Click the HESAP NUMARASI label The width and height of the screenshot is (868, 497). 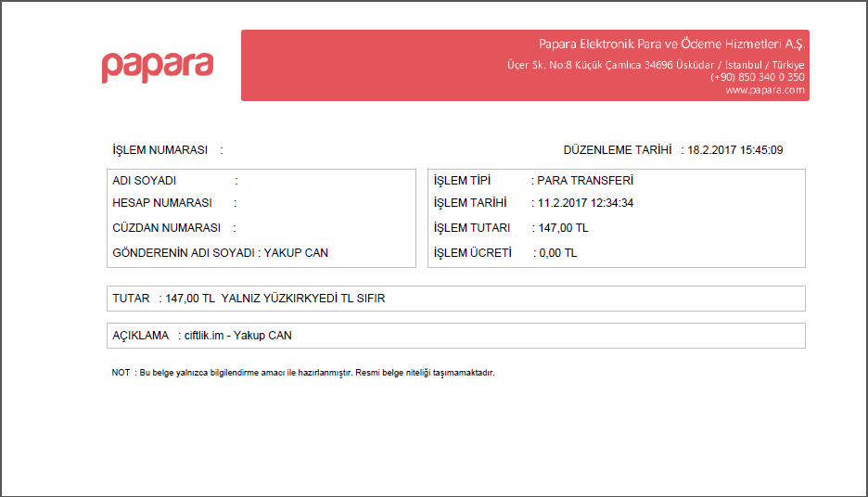[x=162, y=202]
